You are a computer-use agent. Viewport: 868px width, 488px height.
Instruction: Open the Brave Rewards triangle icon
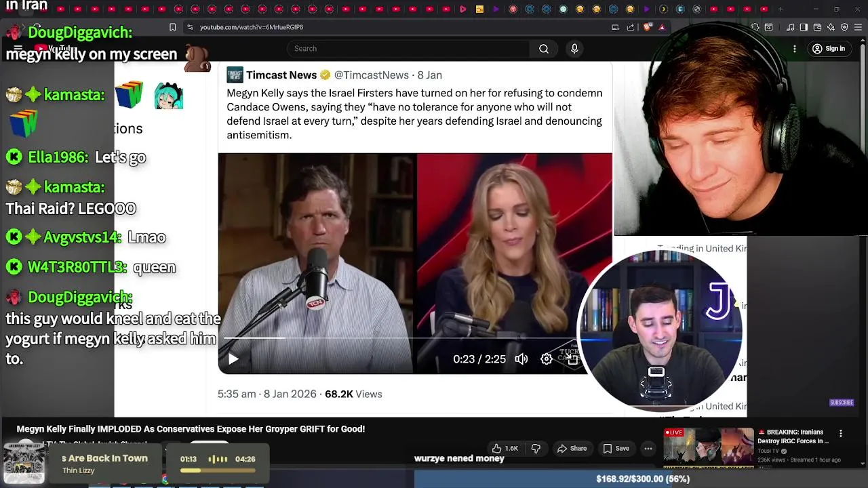tap(662, 27)
